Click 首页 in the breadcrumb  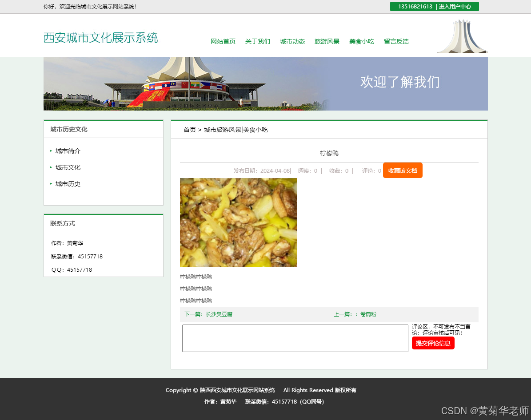tap(190, 130)
